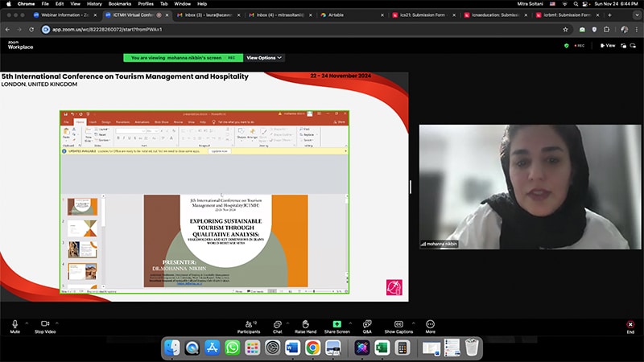Open the Participants panel
Viewport: 644px width, 362px height.
[x=248, y=323]
